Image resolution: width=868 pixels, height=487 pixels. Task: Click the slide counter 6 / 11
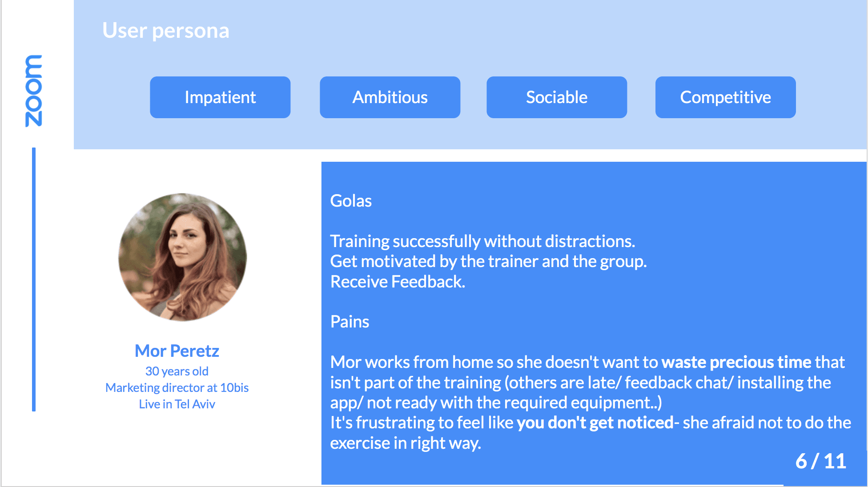[x=821, y=461]
